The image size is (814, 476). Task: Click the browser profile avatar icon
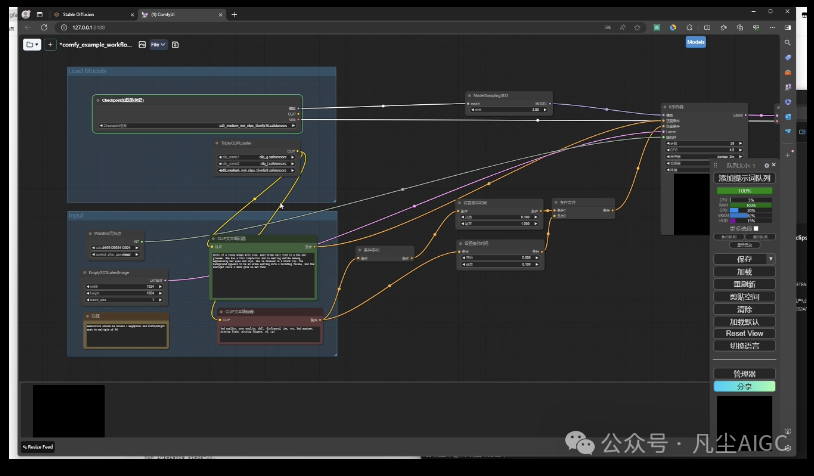[25, 15]
